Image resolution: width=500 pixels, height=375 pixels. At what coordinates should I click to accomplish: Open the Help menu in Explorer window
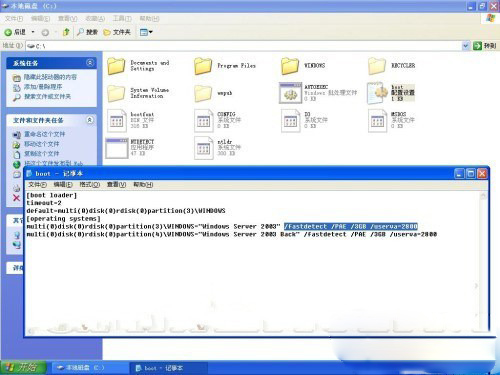(x=149, y=18)
